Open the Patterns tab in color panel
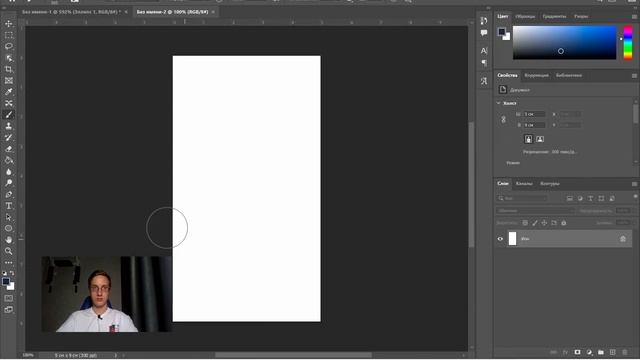 tap(581, 16)
